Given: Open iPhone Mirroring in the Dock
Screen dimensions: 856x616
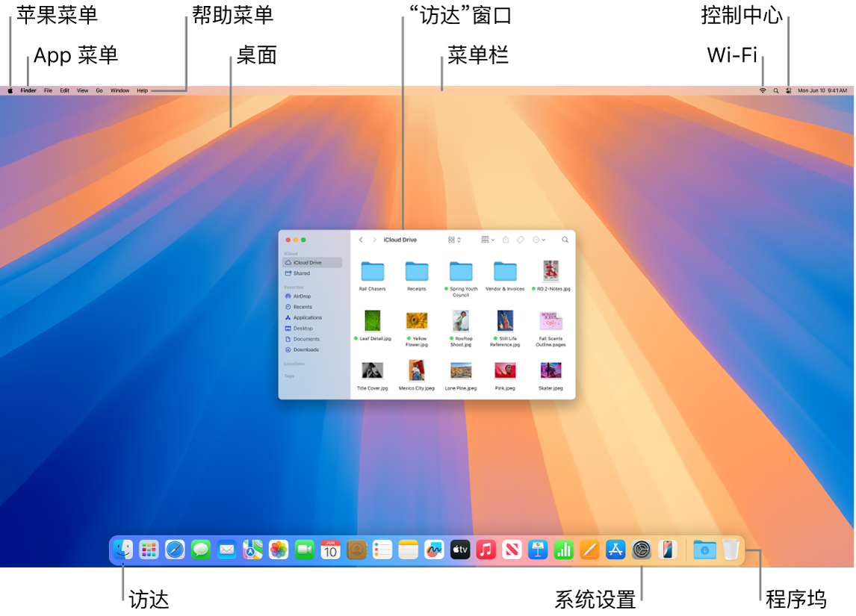Looking at the screenshot, I should (x=667, y=550).
